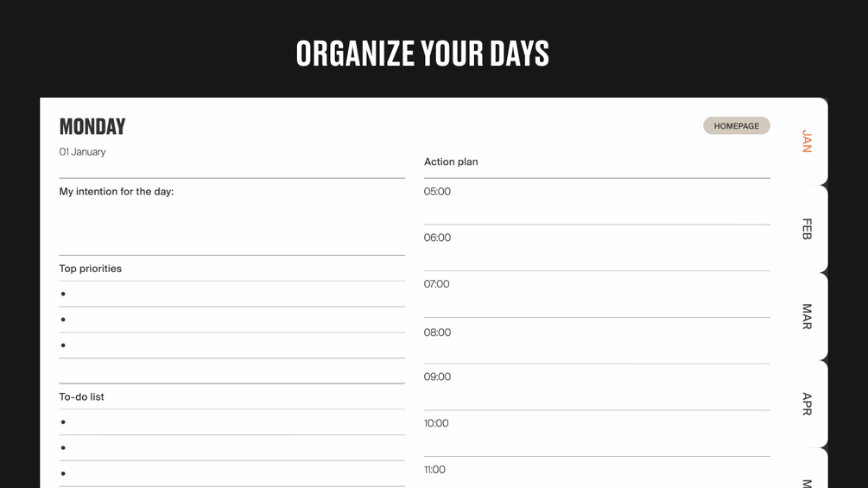Click the second To-do list bullet line
The width and height of the screenshot is (868, 488).
[x=231, y=448]
